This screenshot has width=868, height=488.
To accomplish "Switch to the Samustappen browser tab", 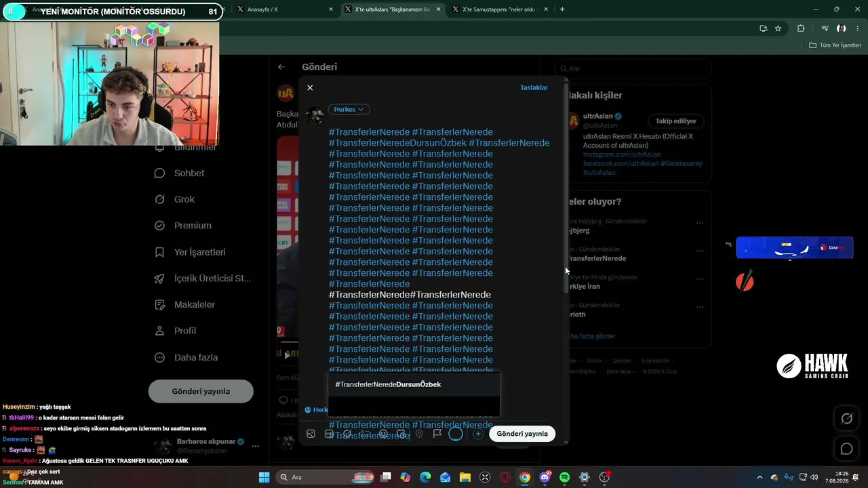I will point(498,9).
